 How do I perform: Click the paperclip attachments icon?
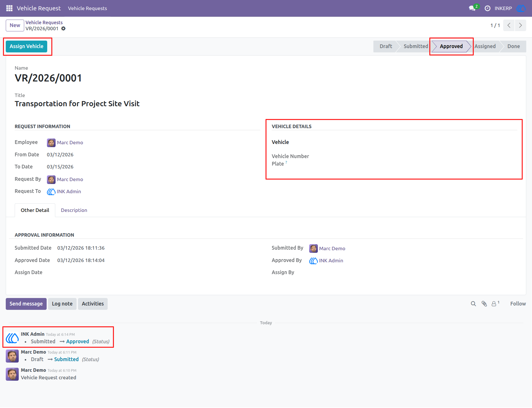click(x=484, y=304)
